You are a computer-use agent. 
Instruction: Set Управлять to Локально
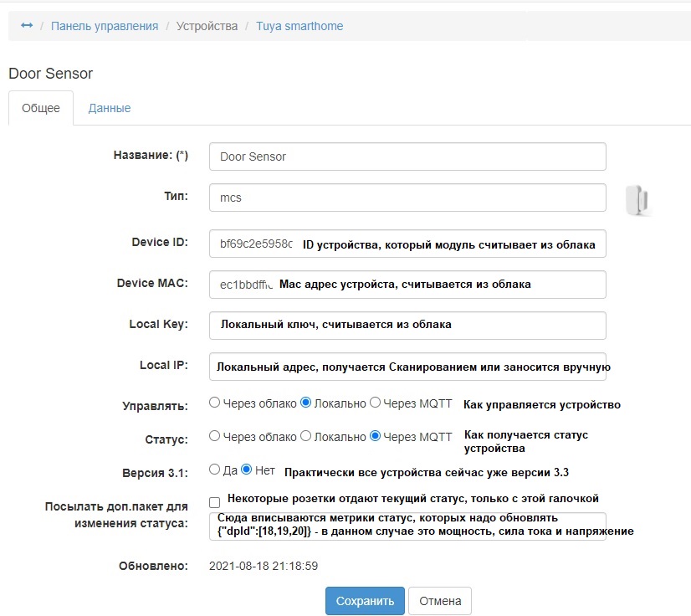306,403
